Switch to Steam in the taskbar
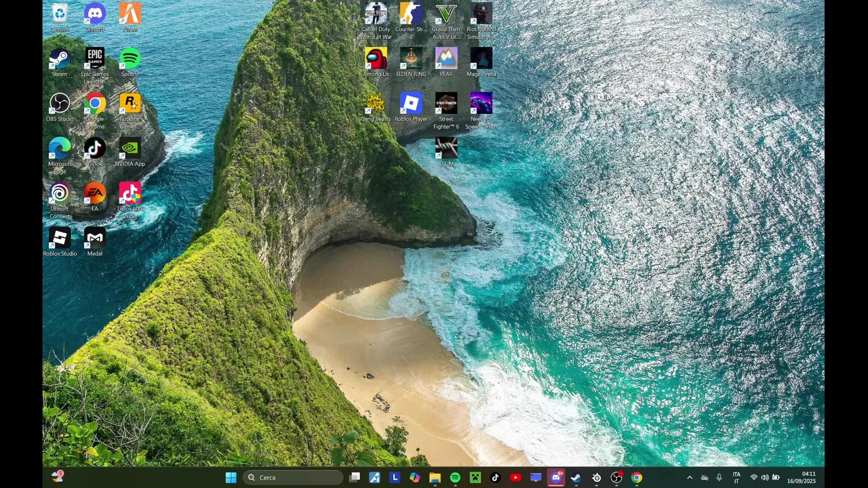 click(x=576, y=478)
